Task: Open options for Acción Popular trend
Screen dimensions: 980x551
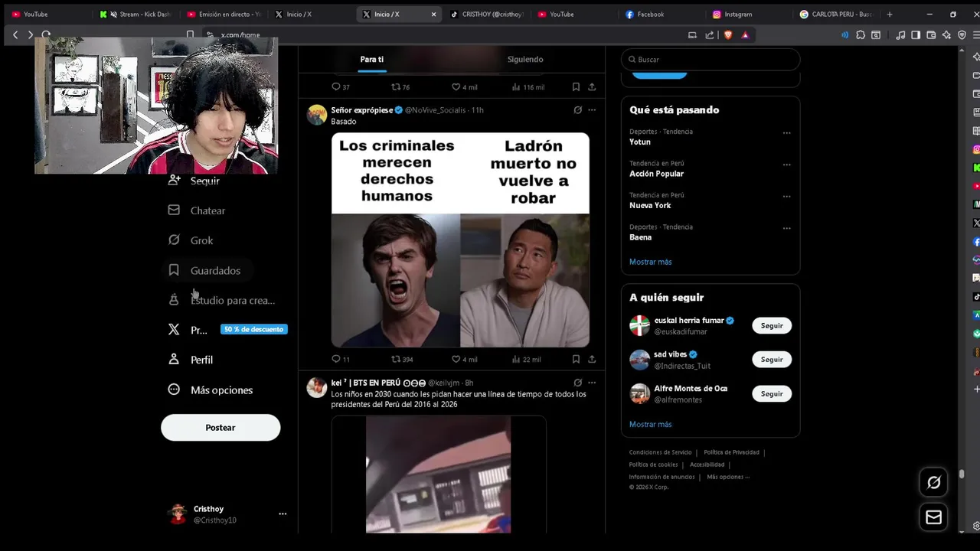Action: click(x=786, y=165)
